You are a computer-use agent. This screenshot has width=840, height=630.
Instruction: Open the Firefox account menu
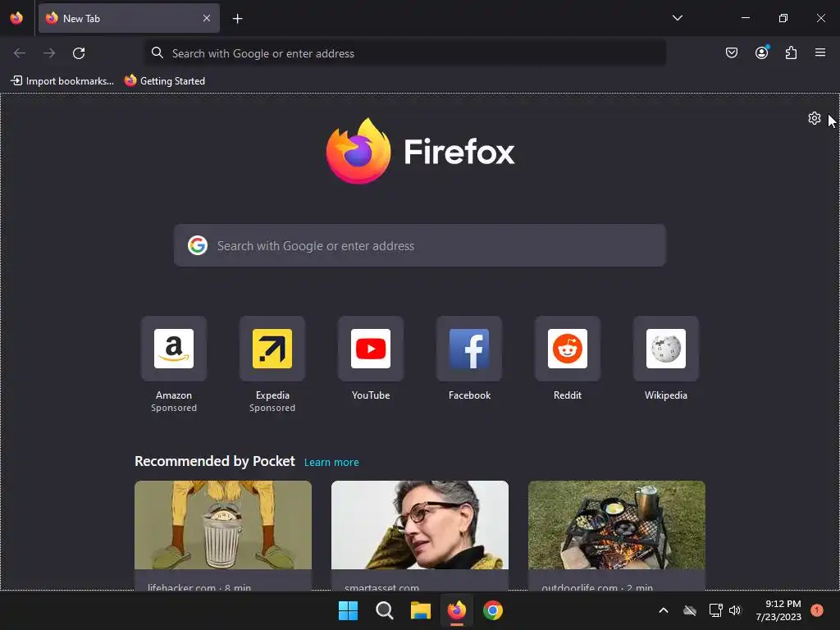coord(761,52)
